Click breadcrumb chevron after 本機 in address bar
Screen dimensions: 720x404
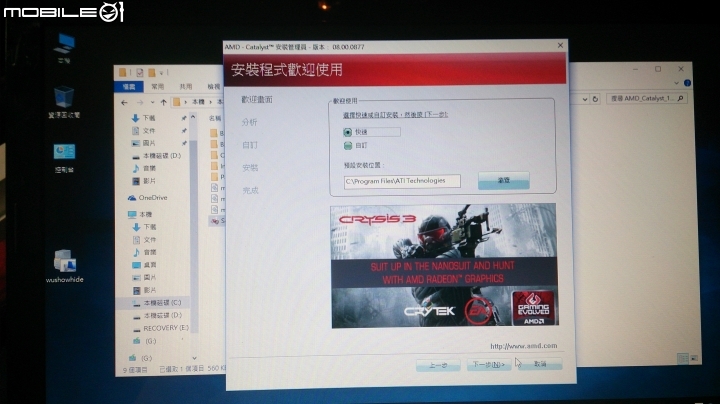211,102
